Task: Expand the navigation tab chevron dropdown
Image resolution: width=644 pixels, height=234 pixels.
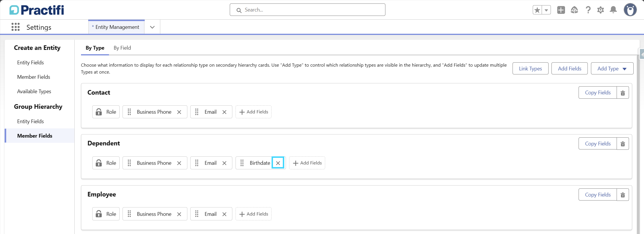Action: coord(152,27)
